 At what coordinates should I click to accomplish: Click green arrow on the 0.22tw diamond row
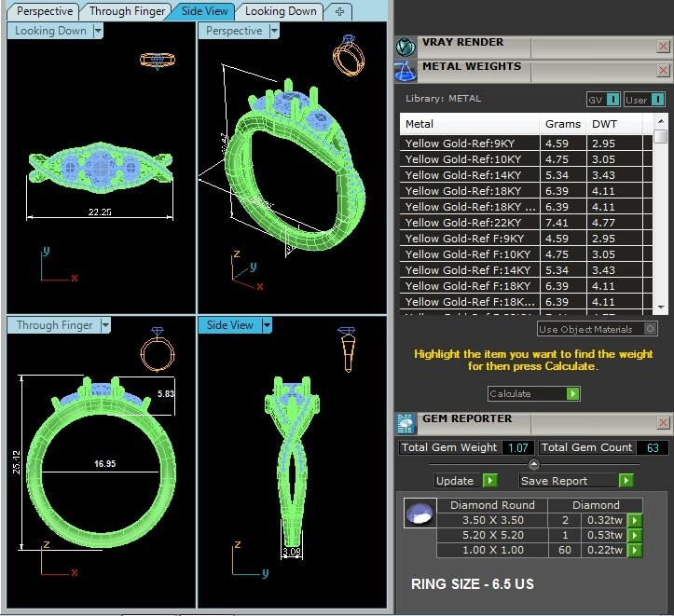(634, 551)
